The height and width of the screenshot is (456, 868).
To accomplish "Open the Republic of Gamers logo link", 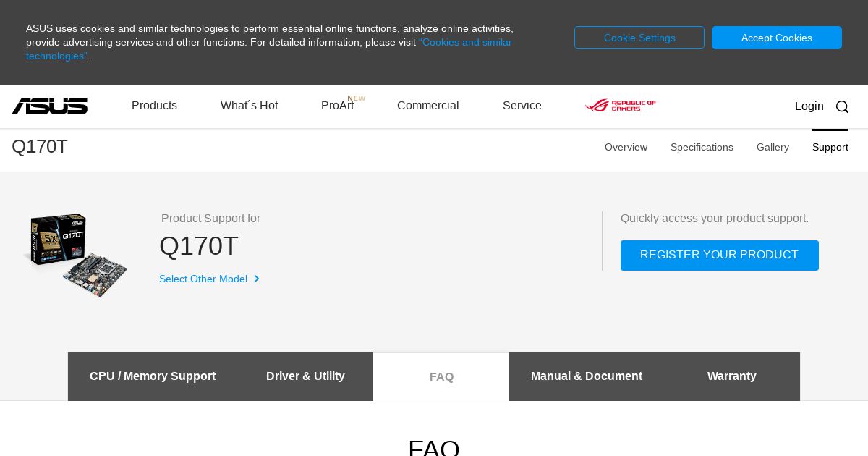I will 621,106.
